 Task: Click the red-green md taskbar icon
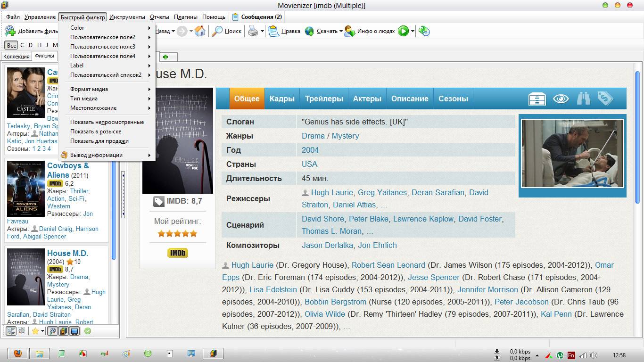[104, 354]
